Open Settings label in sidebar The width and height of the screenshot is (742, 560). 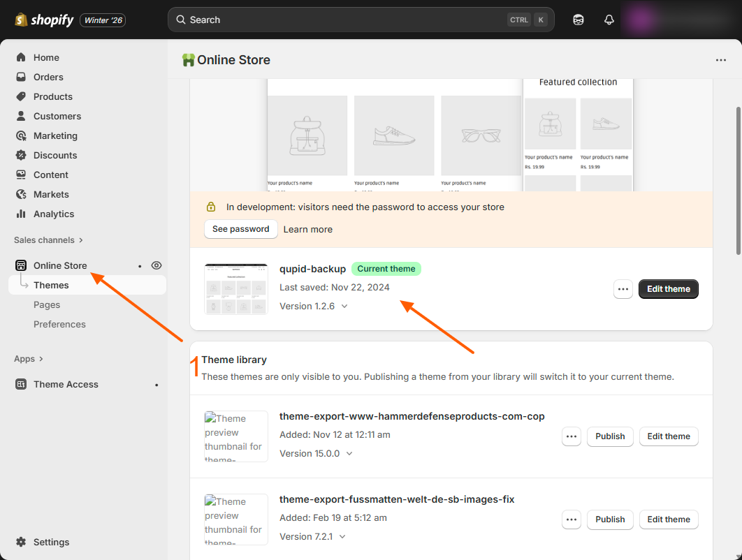click(51, 542)
